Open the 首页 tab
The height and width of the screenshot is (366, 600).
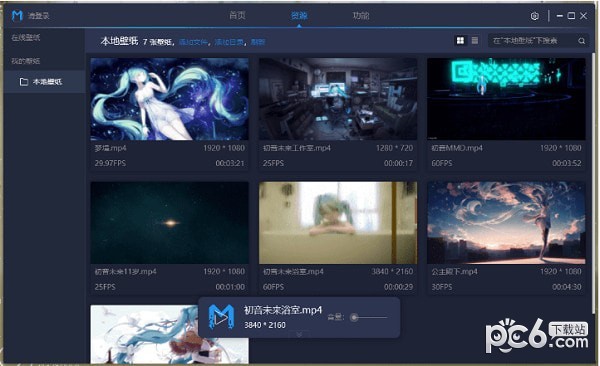click(x=237, y=15)
